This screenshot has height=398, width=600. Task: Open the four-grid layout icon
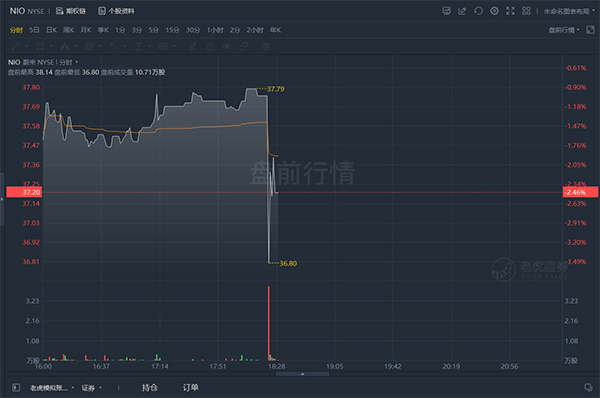click(527, 11)
